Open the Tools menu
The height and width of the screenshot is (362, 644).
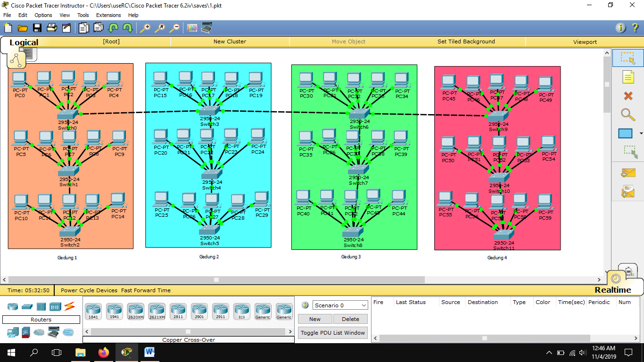pos(83,15)
